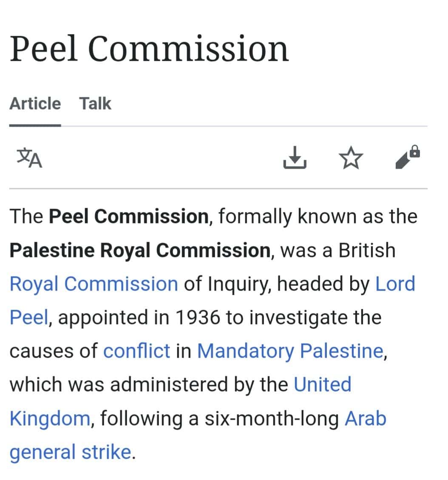Click bold Palestine Royal Commission text

tap(140, 251)
